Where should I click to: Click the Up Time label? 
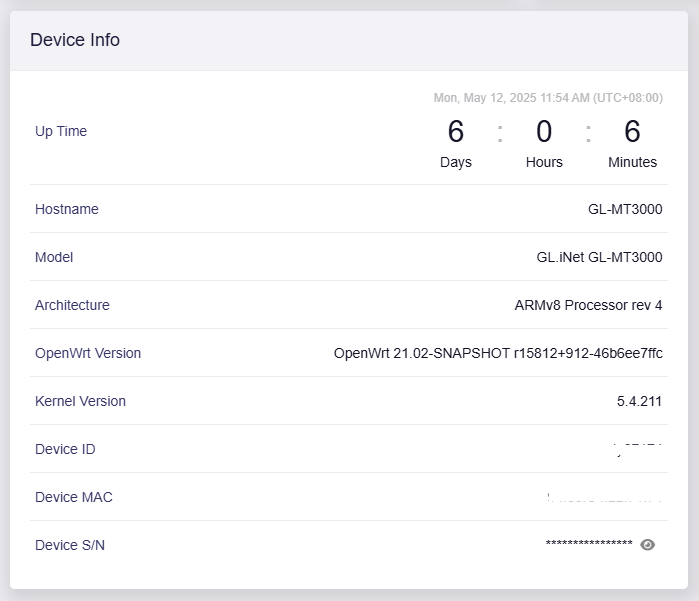tap(61, 131)
